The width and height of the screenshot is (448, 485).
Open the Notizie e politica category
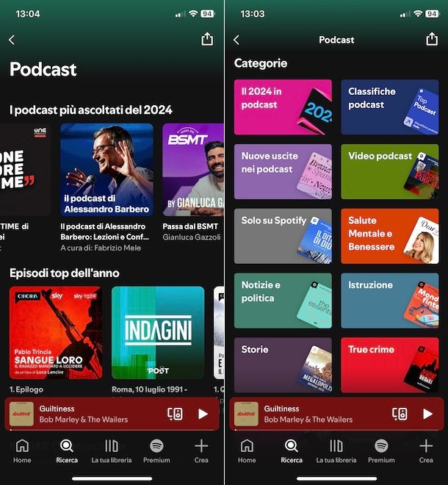click(283, 301)
